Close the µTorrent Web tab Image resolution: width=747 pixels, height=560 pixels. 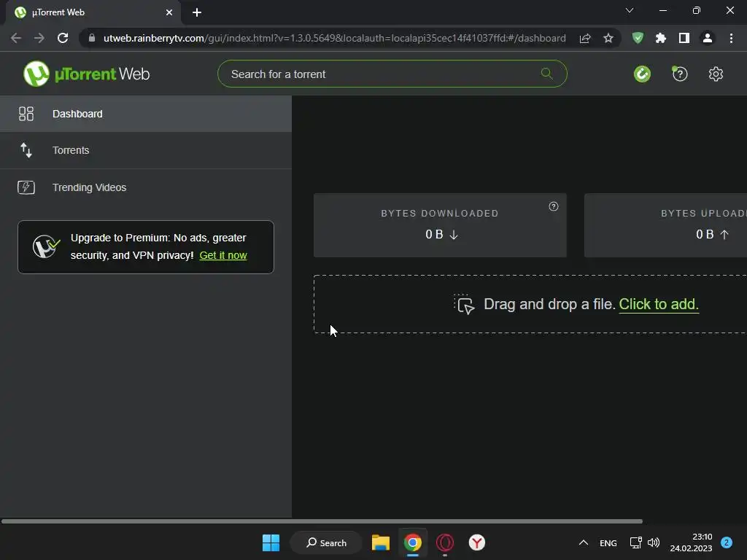[169, 12]
